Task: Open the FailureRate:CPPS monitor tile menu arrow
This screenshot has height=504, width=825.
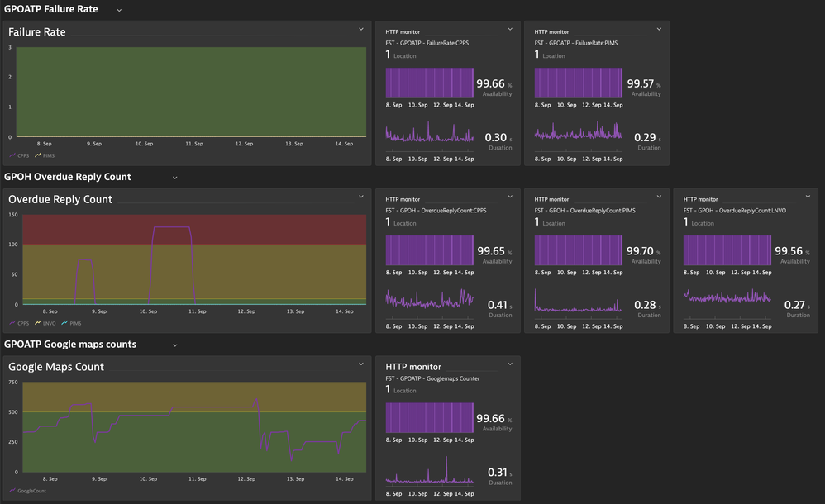Action: [510, 29]
